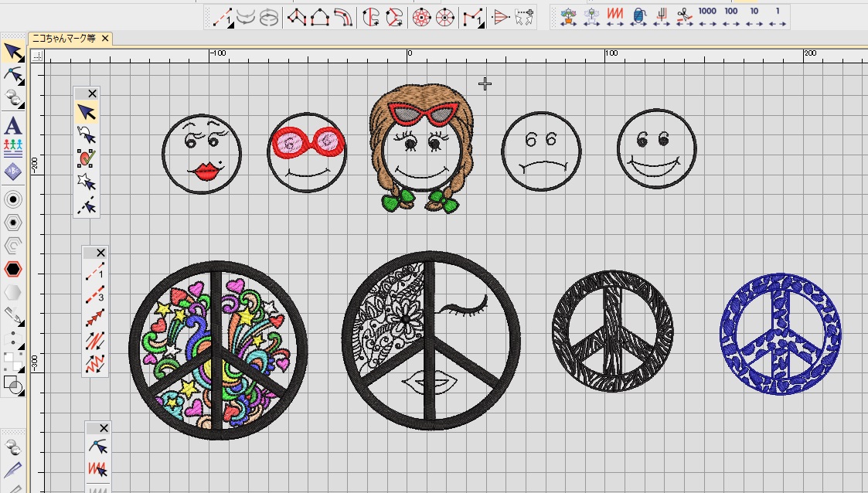
Task: Select the turning fill with plus tool
Action: pos(393,17)
